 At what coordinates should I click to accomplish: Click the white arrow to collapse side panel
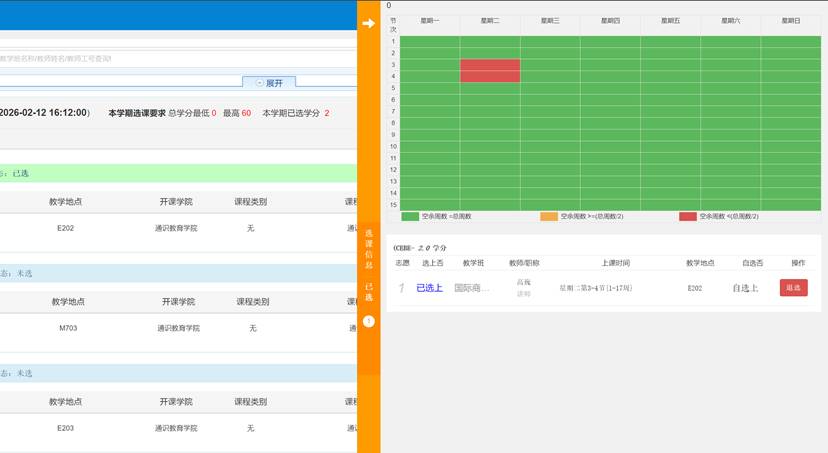point(368,23)
